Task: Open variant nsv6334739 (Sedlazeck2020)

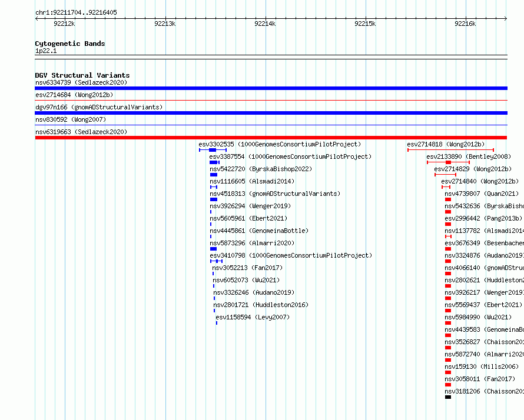Action: coord(81,82)
